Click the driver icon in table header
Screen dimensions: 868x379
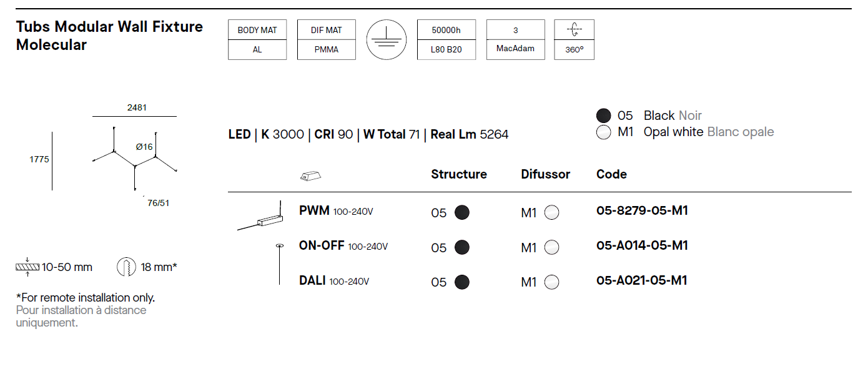click(310, 176)
